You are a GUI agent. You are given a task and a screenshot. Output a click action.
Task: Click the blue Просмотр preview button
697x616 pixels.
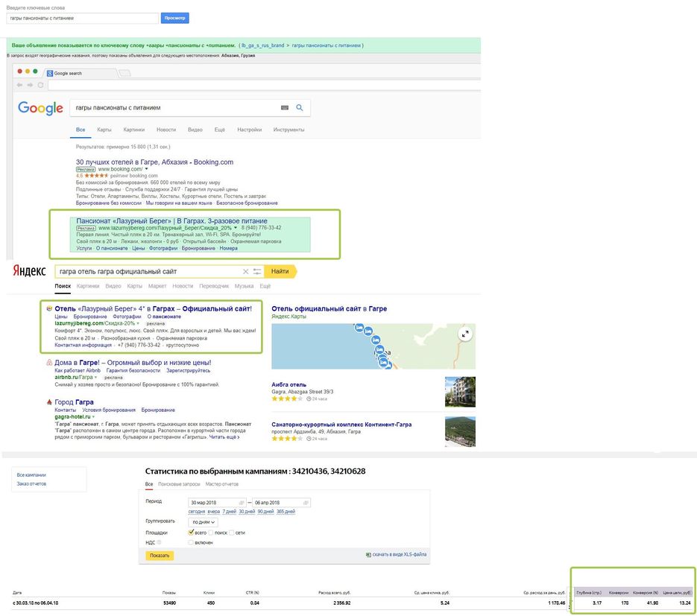(174, 18)
